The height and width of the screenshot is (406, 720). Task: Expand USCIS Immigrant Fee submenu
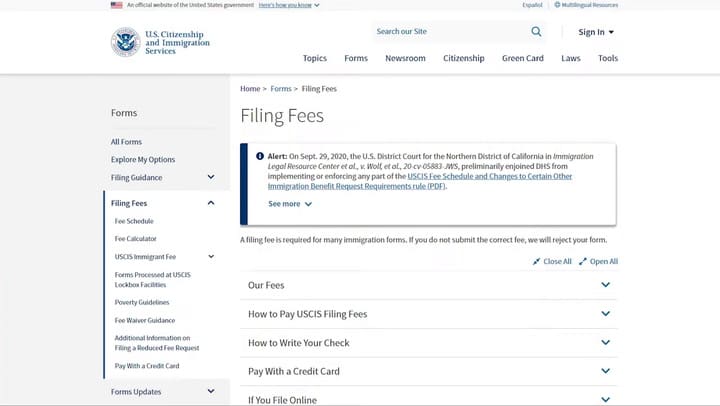[x=211, y=256]
